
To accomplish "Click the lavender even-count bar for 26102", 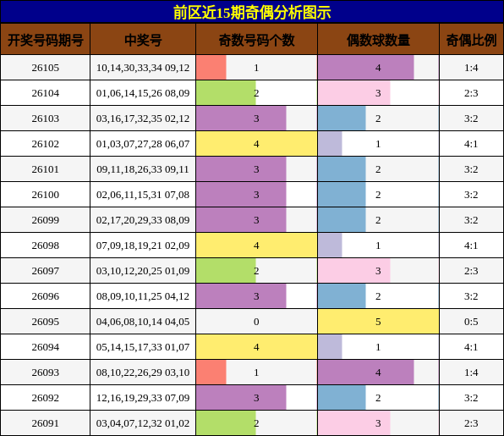I will [x=330, y=144].
